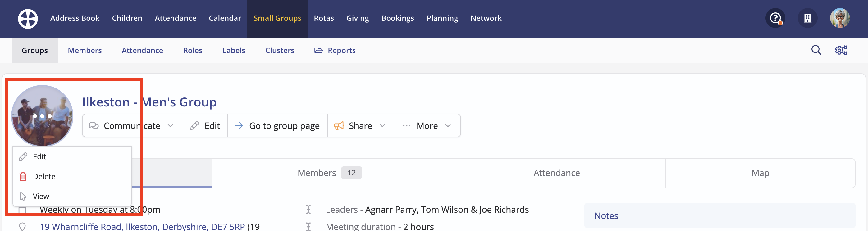The width and height of the screenshot is (868, 231).
Task: Click the Ilkeston - Men's Group title
Action: tap(149, 102)
